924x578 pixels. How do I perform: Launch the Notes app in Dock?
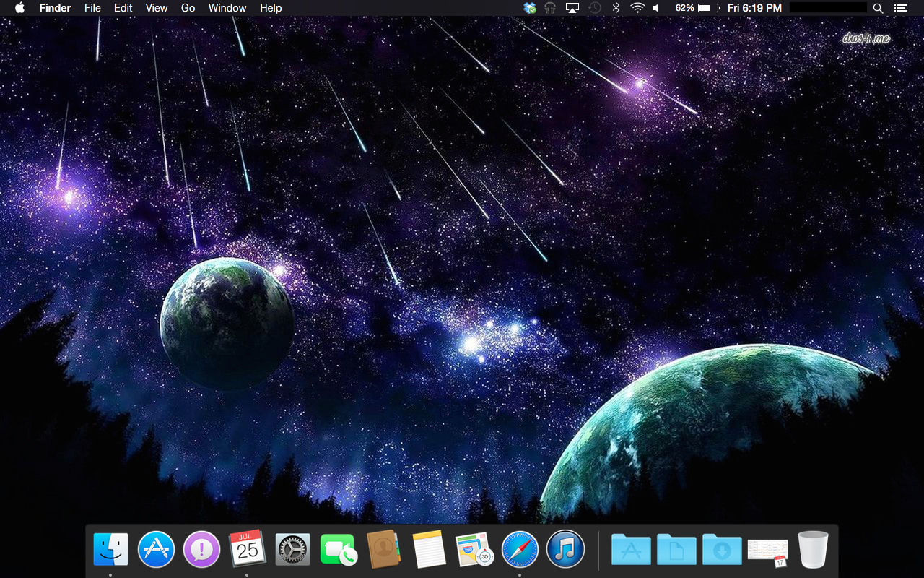(x=429, y=549)
